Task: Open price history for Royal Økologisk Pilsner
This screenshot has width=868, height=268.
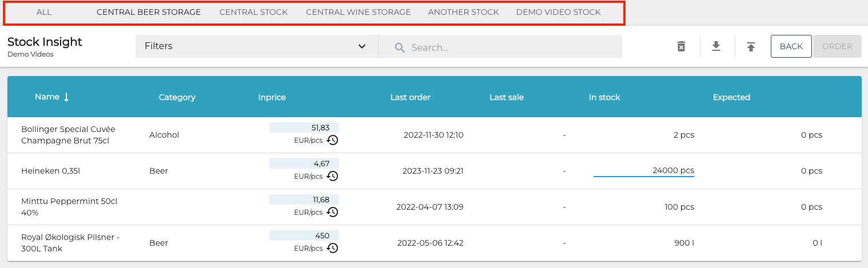Action: click(332, 248)
